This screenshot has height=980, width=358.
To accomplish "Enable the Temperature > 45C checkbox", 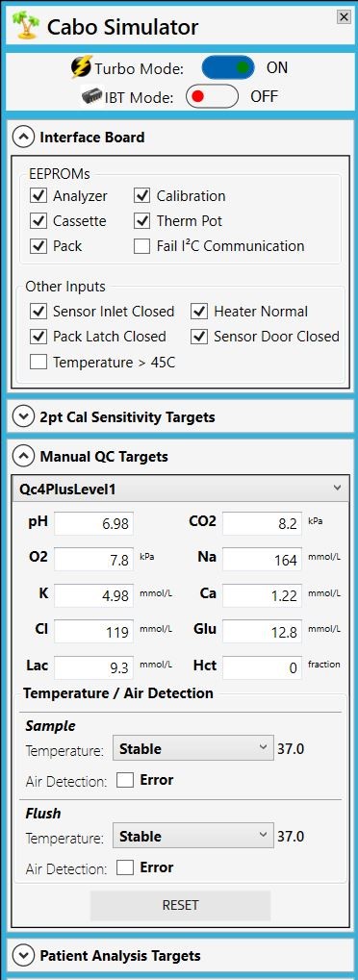I will [38, 362].
